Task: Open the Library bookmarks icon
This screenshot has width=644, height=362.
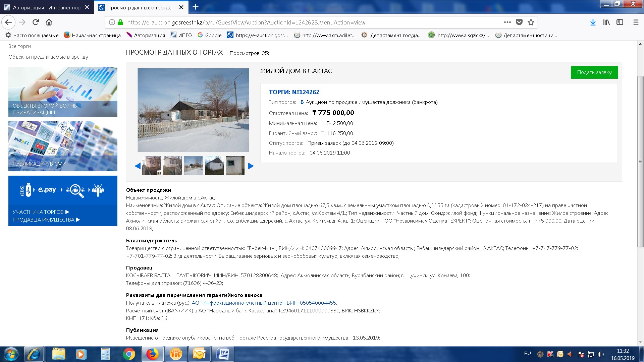Action: point(606,22)
